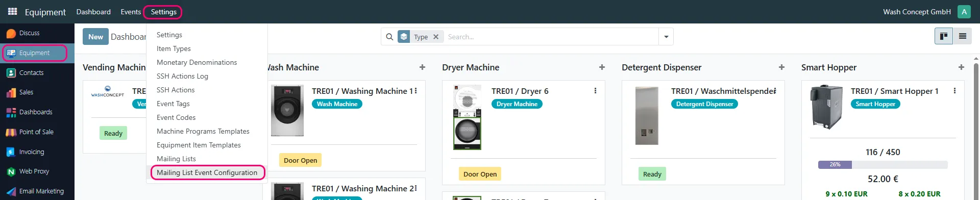Viewport: 980px width, 200px height.
Task: Add a card in the Detergent Dispenser column
Action: [x=781, y=67]
